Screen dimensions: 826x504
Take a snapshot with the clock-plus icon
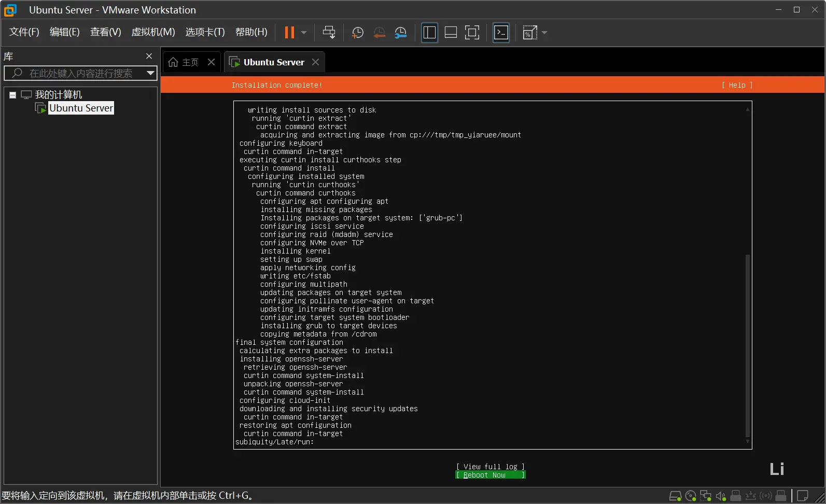[x=357, y=33]
